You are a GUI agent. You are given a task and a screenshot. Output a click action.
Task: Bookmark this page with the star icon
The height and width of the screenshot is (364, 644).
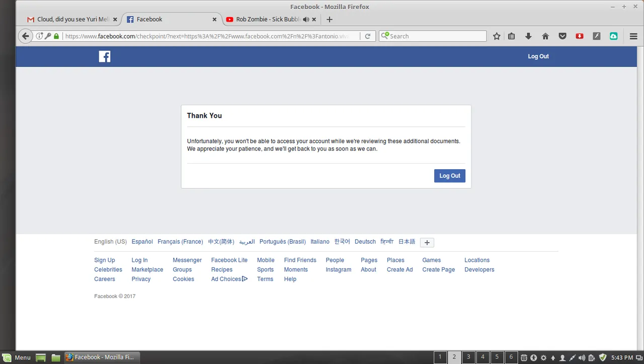click(x=497, y=36)
